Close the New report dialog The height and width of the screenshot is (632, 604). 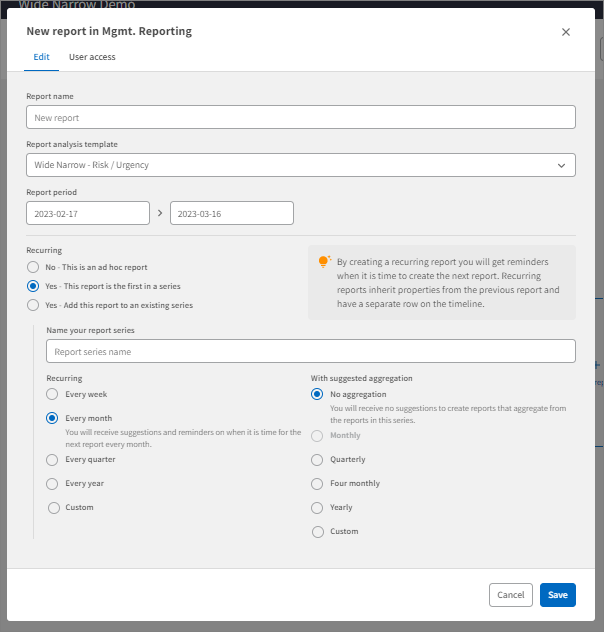(566, 32)
